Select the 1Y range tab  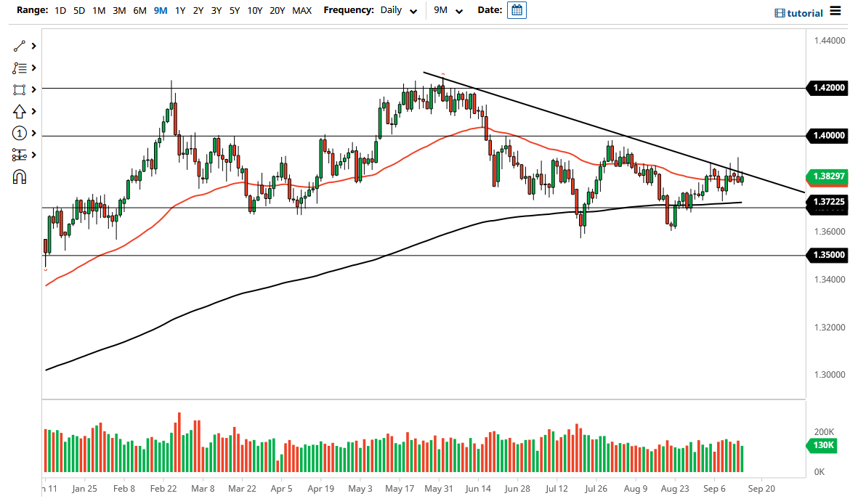180,11
